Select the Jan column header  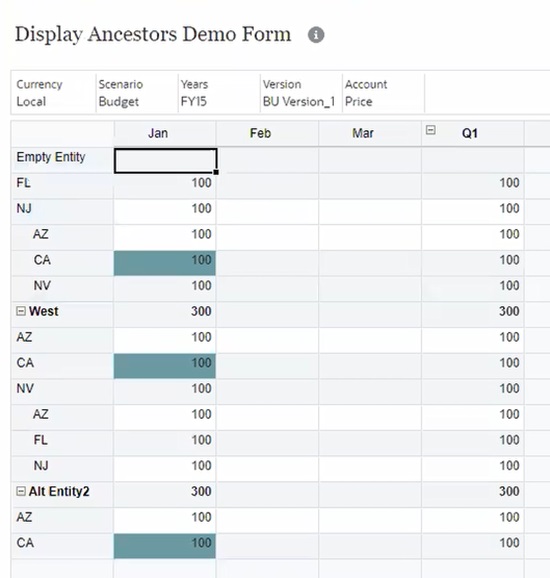click(x=165, y=133)
